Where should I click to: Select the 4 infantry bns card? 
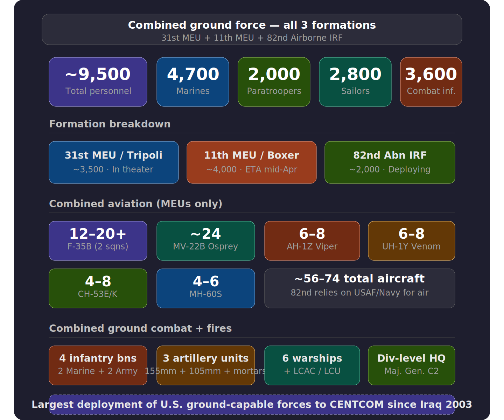[x=98, y=365]
